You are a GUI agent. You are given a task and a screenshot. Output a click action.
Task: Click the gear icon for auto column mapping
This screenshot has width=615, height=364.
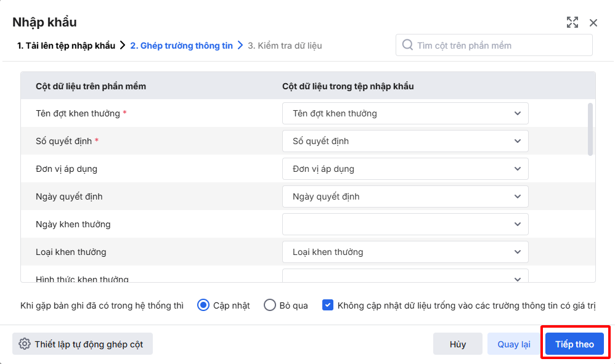click(25, 344)
